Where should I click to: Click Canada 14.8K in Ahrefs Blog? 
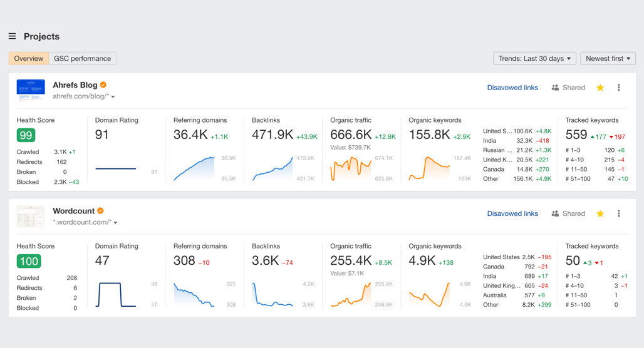point(516,169)
